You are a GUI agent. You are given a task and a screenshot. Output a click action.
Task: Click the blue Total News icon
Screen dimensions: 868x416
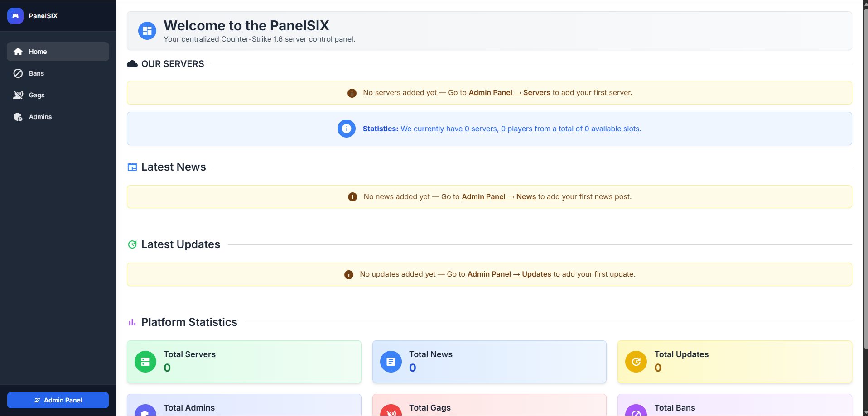click(391, 362)
